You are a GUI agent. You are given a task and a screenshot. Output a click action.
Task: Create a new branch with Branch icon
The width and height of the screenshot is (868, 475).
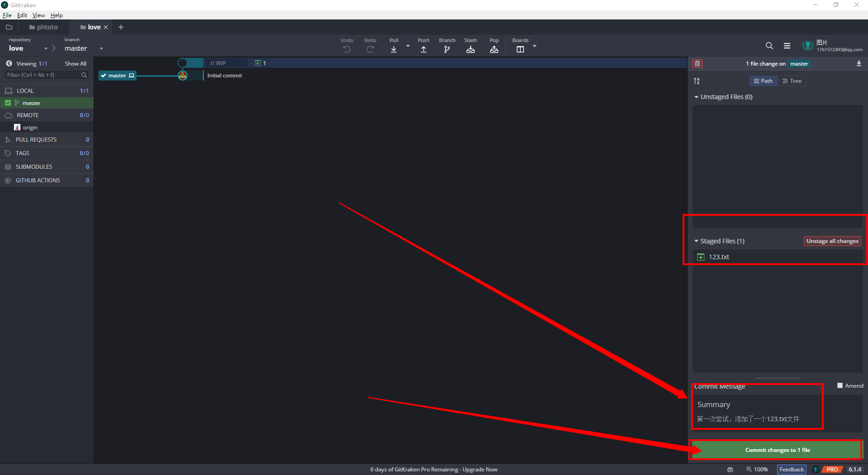[x=447, y=49]
